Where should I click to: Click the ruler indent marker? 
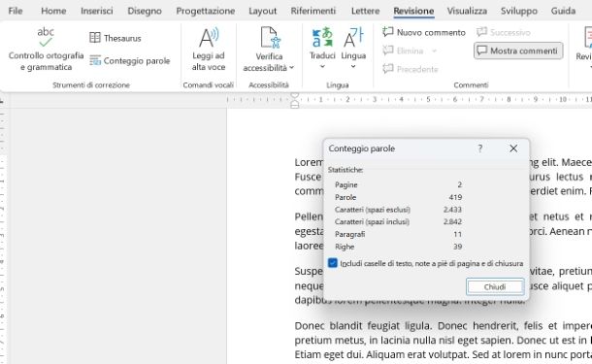pos(295,100)
